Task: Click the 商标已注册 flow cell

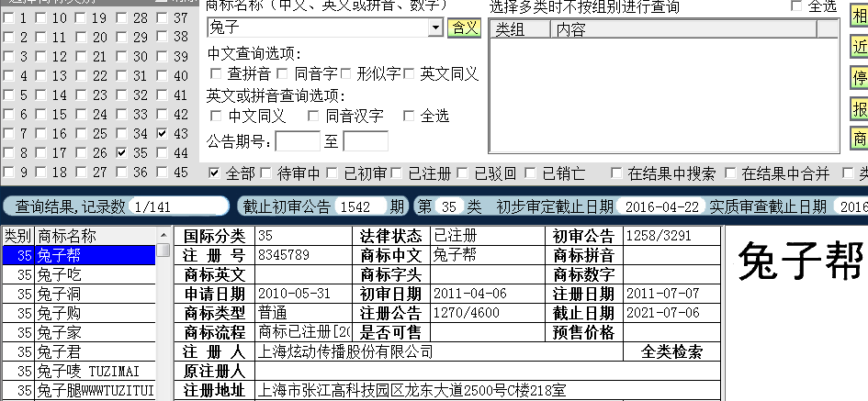Action: point(303,332)
